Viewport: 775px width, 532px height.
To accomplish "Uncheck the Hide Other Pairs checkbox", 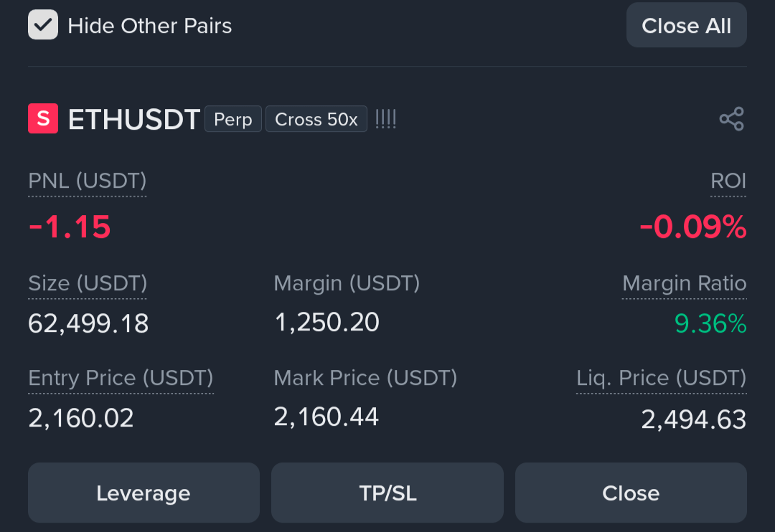I will (x=43, y=24).
